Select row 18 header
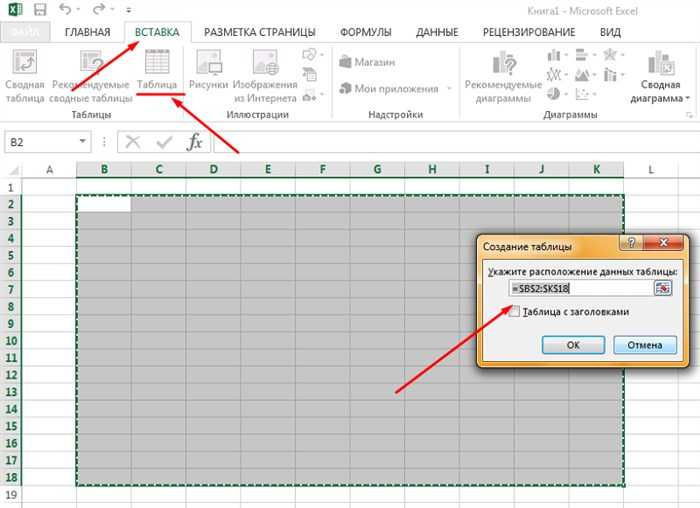The height and width of the screenshot is (508, 700). pyautogui.click(x=11, y=477)
